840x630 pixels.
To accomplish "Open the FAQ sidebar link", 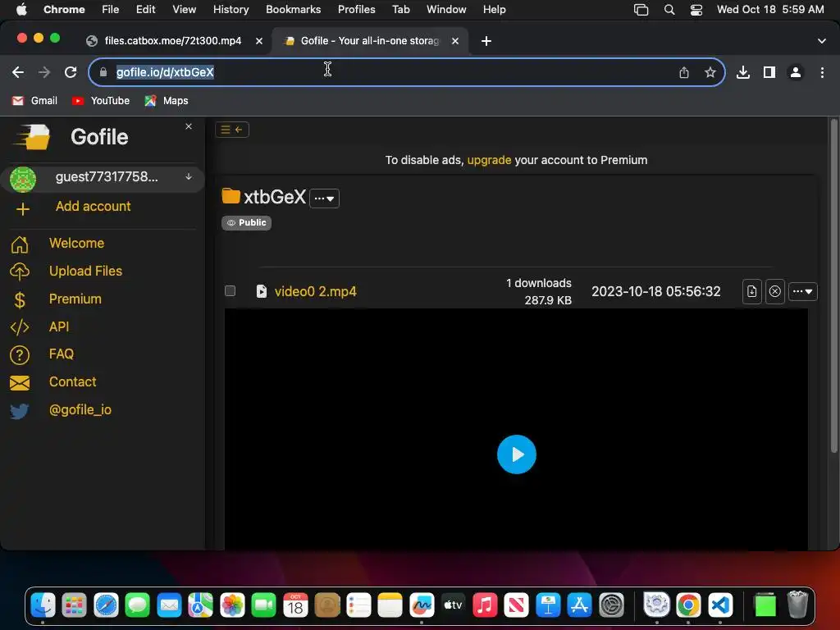I will click(x=62, y=354).
